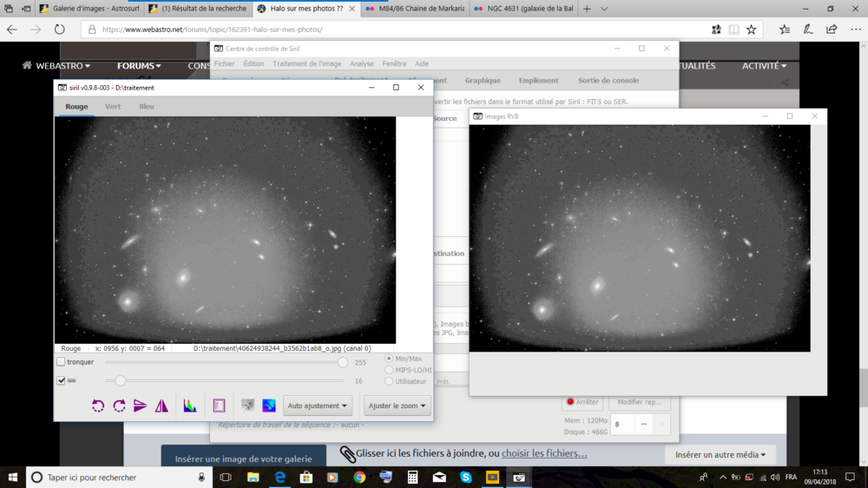The image size is (868, 488).
Task: Decrease thread count with minus button
Action: [643, 425]
